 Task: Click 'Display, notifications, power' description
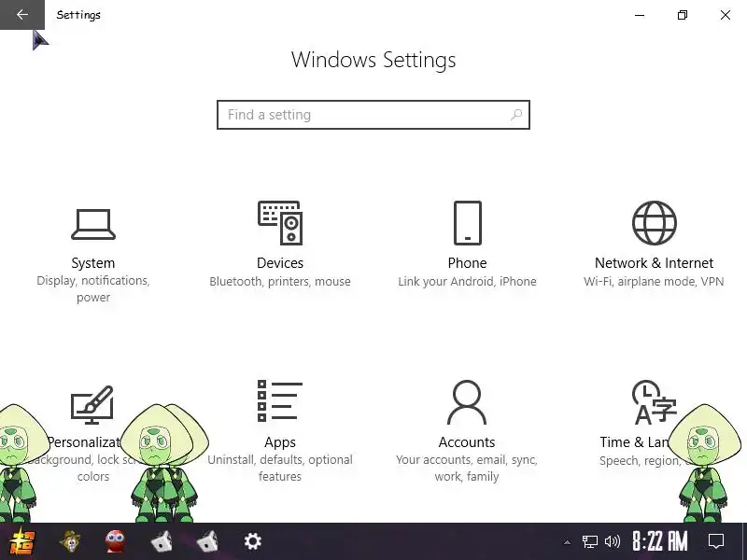93,289
